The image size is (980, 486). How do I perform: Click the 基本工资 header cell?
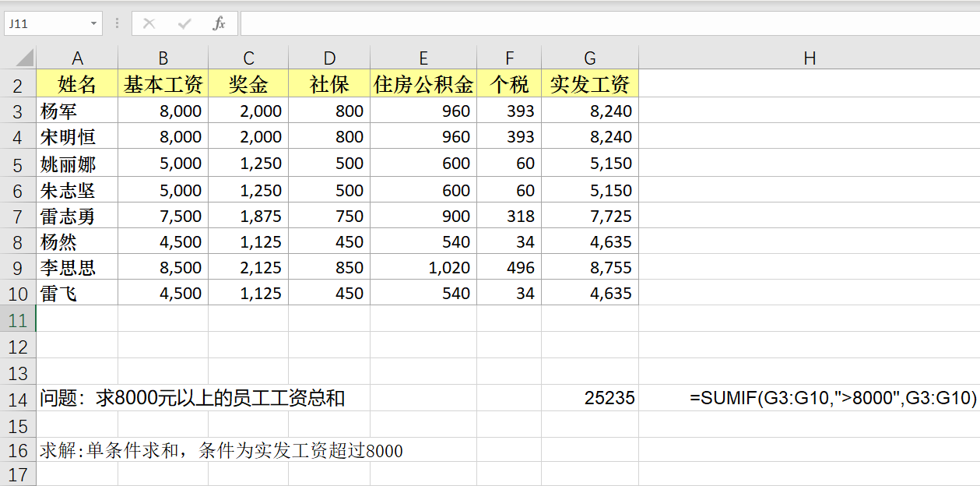163,84
